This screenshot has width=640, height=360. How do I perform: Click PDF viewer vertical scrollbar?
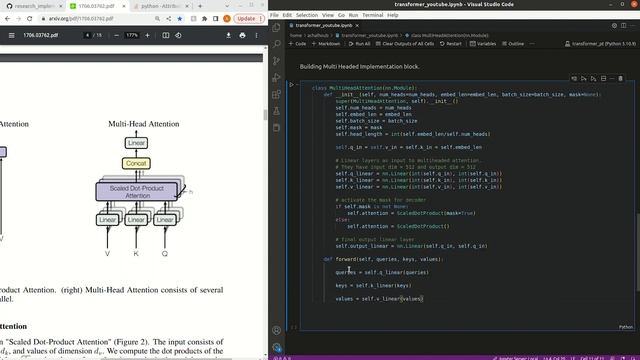(265, 115)
